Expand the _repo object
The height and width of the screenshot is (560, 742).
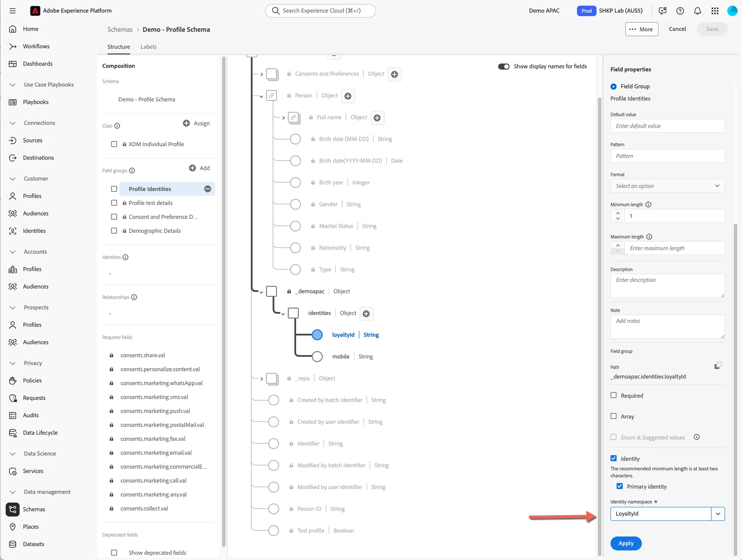[x=261, y=379]
